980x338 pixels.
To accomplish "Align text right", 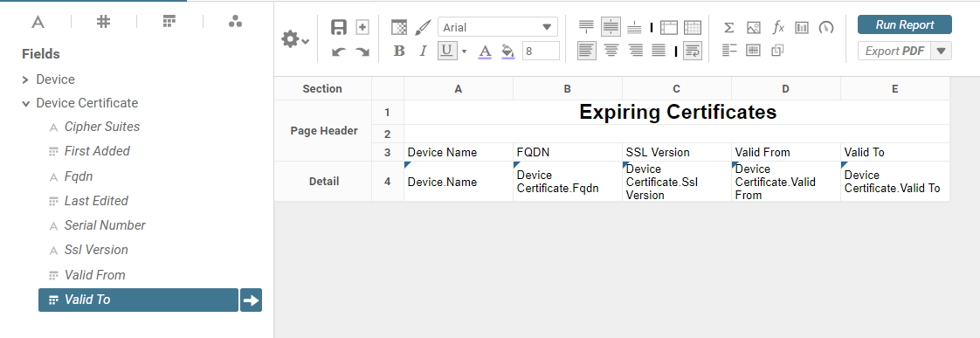I will point(636,51).
